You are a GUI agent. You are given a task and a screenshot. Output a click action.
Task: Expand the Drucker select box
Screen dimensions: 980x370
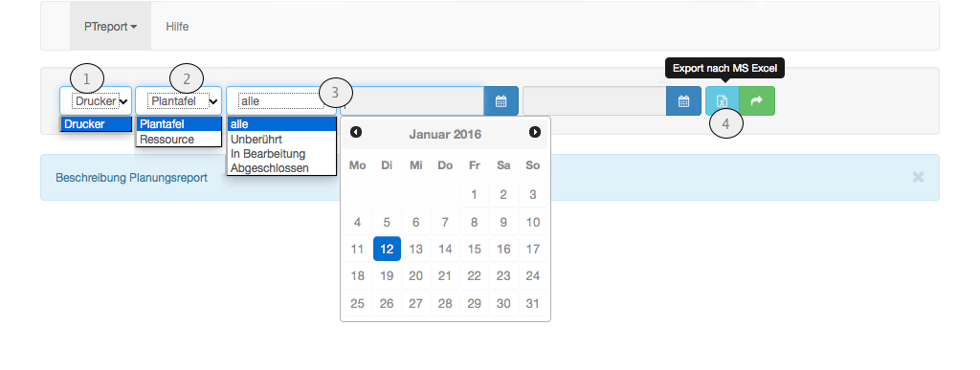[96, 101]
